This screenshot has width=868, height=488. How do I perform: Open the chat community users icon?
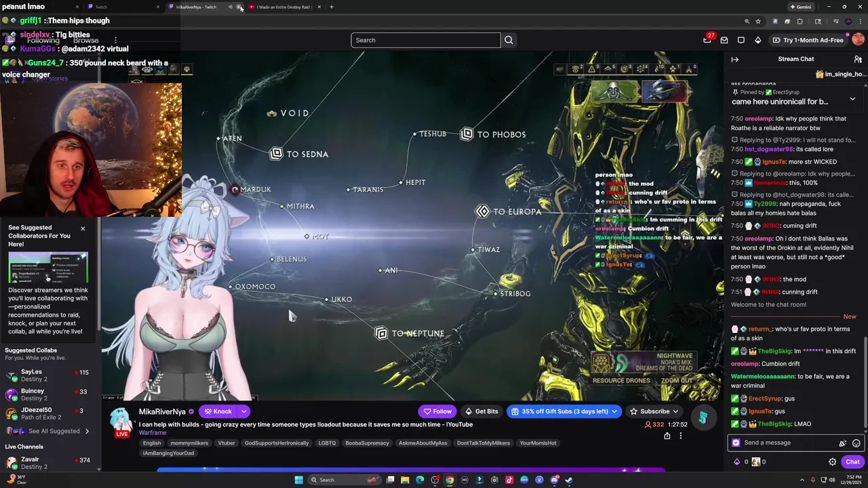tap(858, 59)
